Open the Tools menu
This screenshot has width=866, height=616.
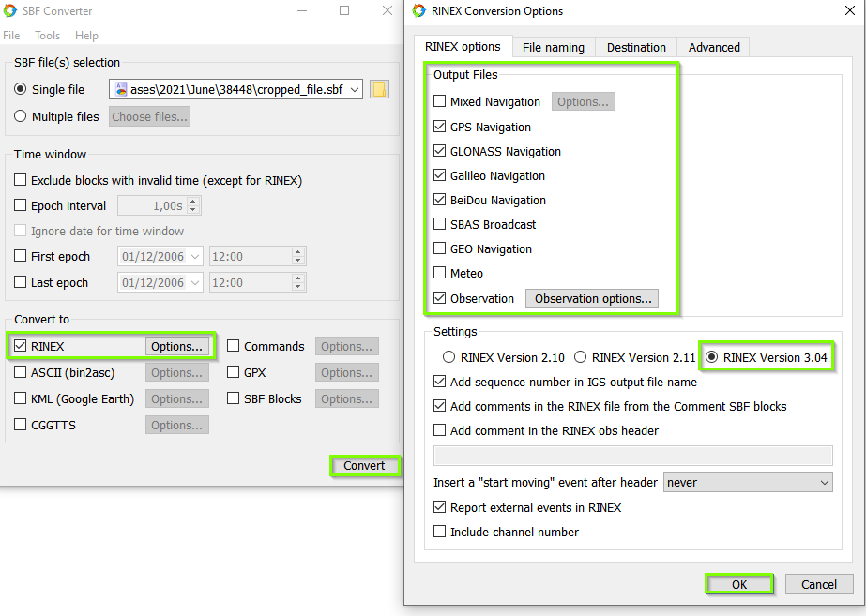[x=48, y=36]
